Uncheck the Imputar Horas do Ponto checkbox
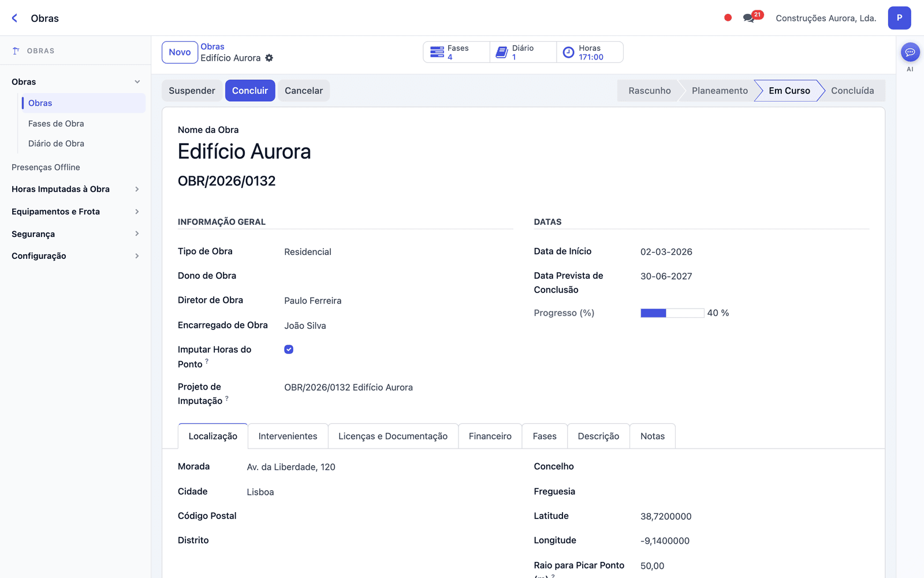Viewport: 924px width, 578px height. tap(289, 349)
